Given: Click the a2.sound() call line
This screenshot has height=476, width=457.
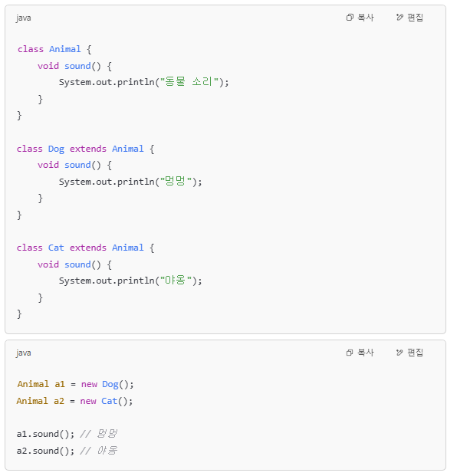Looking at the screenshot, I should [x=67, y=451].
